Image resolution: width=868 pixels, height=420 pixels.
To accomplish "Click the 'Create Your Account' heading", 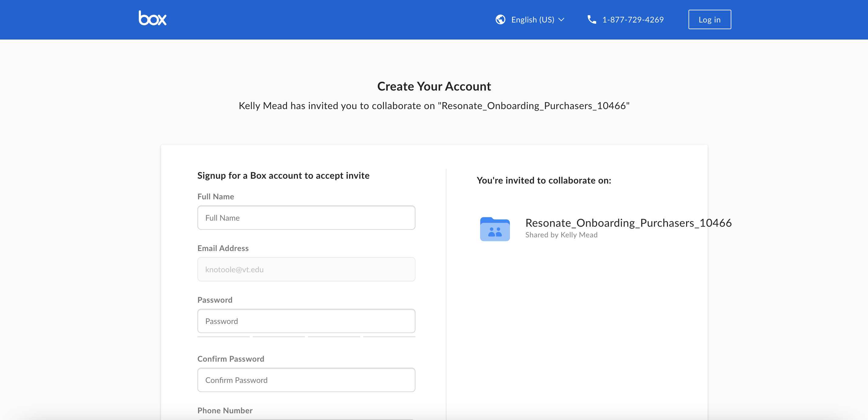I will coord(434,86).
